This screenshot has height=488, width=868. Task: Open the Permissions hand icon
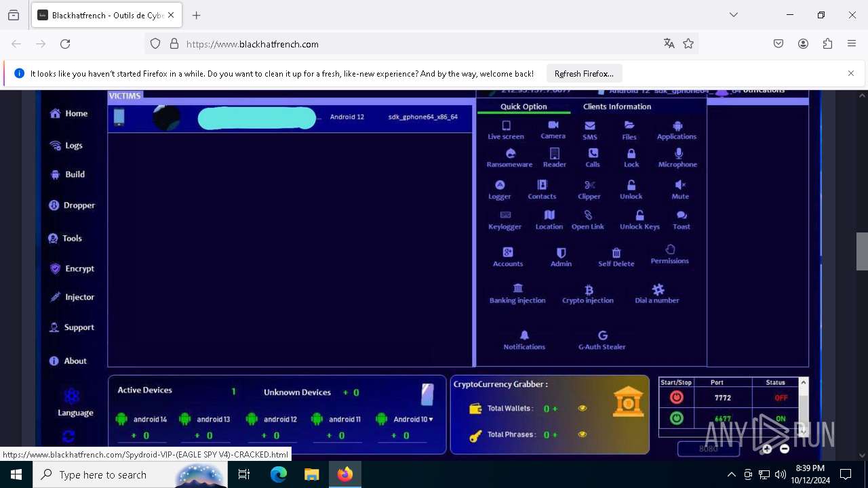(x=670, y=249)
